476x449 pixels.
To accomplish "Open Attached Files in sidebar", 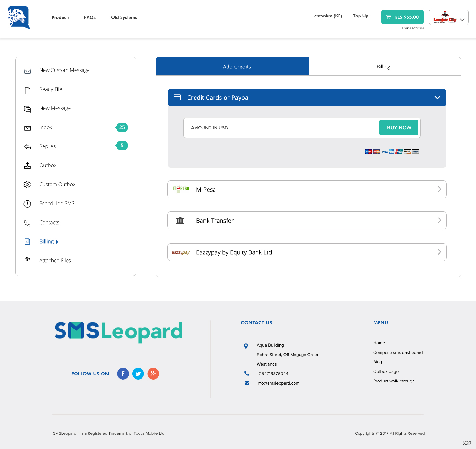I will pyautogui.click(x=55, y=260).
